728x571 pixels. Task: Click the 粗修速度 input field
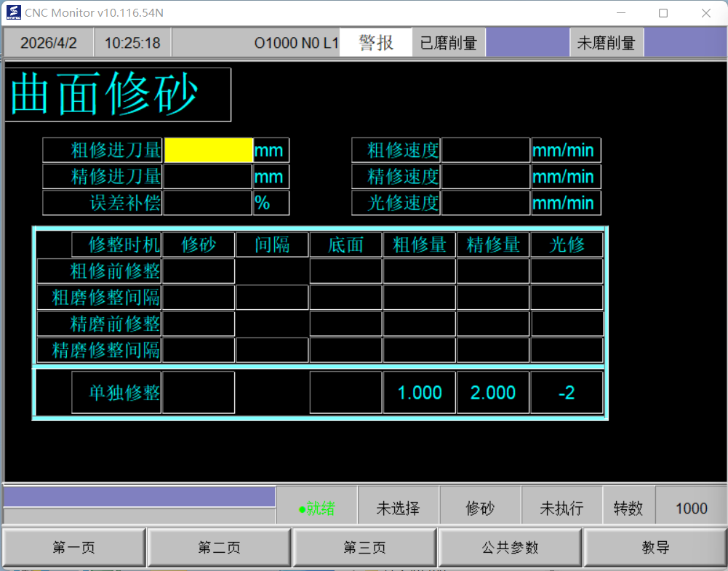(486, 151)
